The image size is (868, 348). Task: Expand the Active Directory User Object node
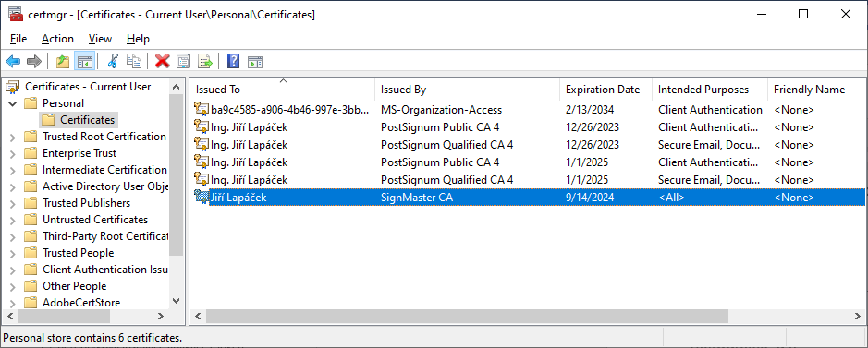click(x=13, y=186)
